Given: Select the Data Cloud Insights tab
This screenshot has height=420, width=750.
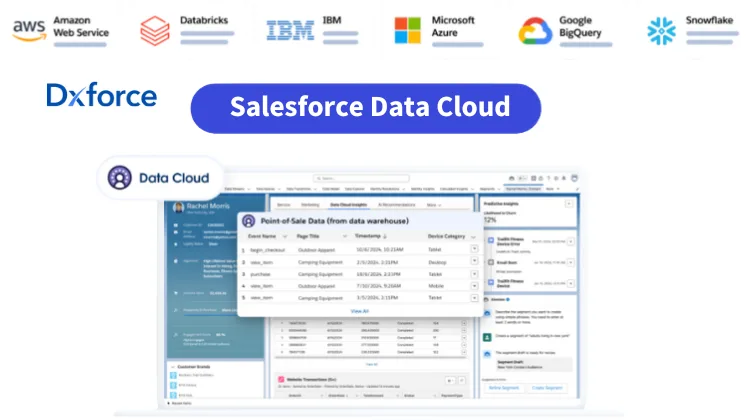Looking at the screenshot, I should pyautogui.click(x=349, y=205).
